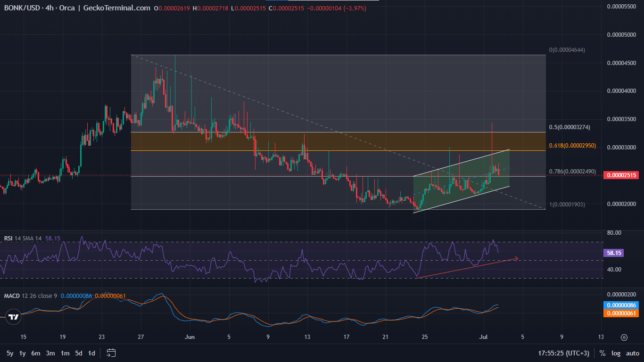Open the go-to-date calendar icon

pos(111,353)
